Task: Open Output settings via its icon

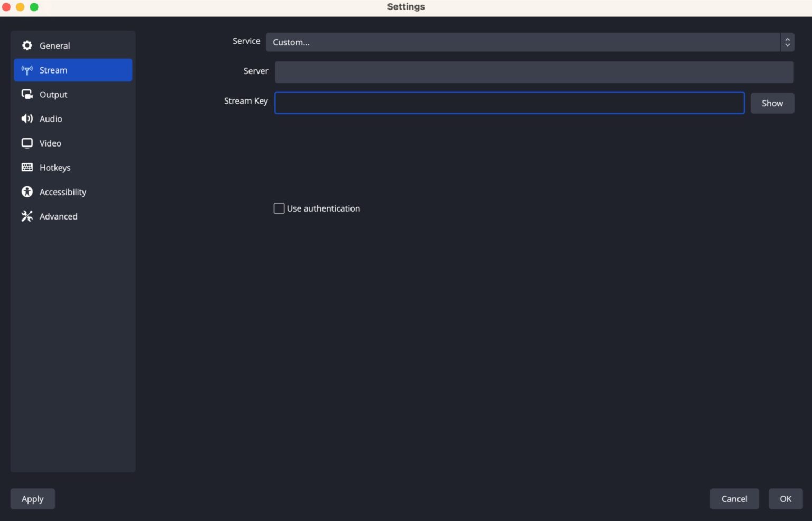Action: click(26, 94)
